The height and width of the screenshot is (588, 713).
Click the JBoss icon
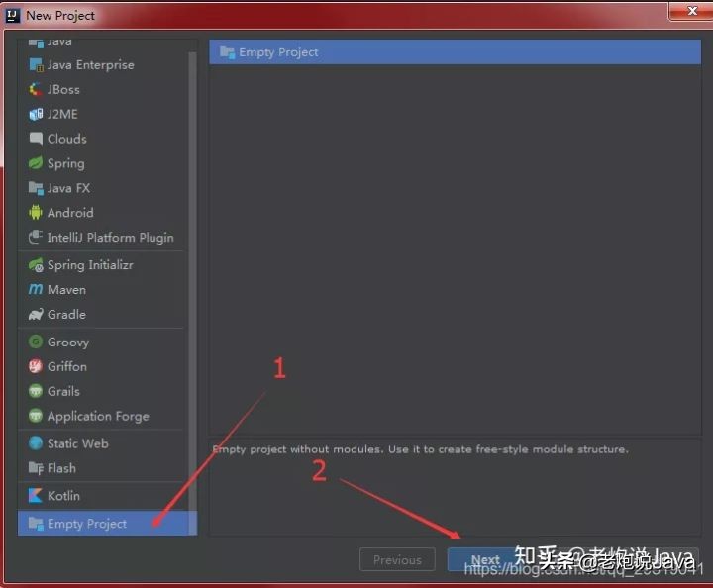pos(36,89)
